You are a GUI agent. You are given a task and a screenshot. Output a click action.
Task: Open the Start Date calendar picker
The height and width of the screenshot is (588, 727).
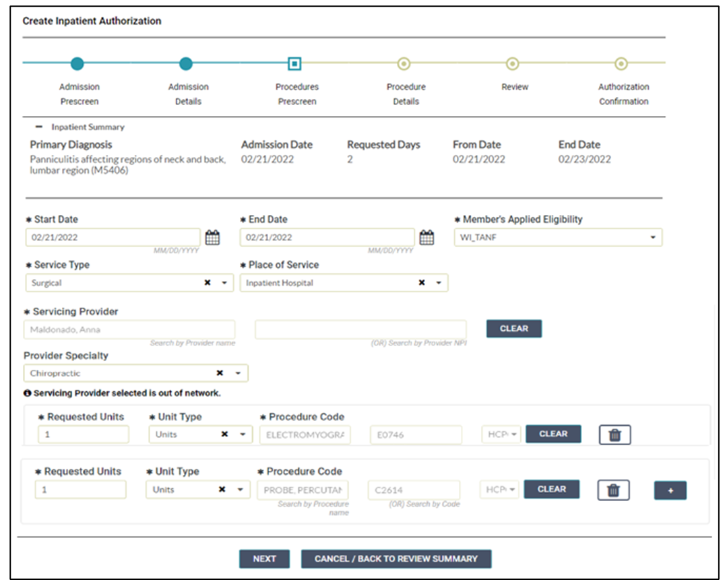[212, 238]
